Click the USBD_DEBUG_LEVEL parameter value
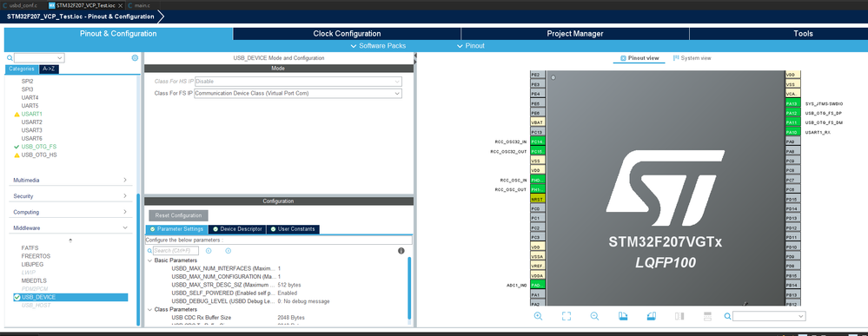The height and width of the screenshot is (336, 868). tap(303, 301)
